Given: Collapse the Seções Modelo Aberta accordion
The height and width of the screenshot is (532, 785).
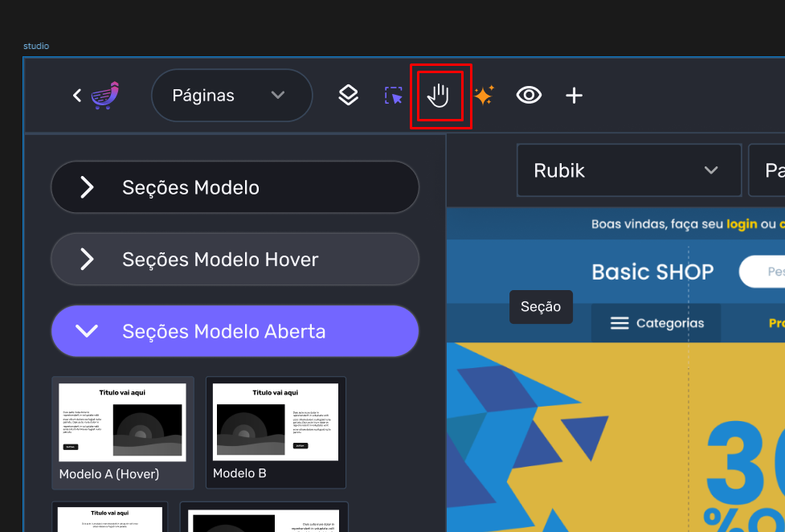Looking at the screenshot, I should pos(235,331).
